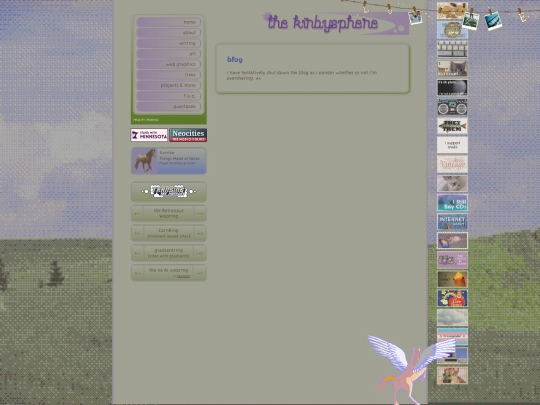Go to next midwest-based sites webring member
Image resolution: width=540 pixels, height=405 pixels.
point(200,233)
